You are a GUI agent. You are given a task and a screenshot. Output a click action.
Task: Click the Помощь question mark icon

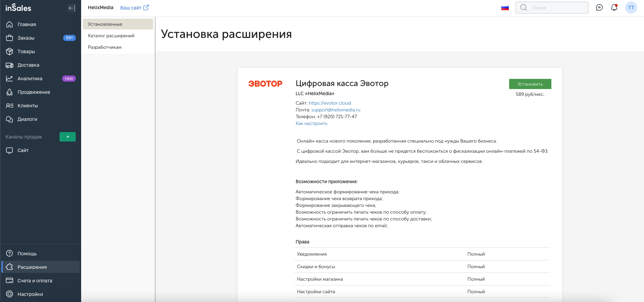click(9, 254)
